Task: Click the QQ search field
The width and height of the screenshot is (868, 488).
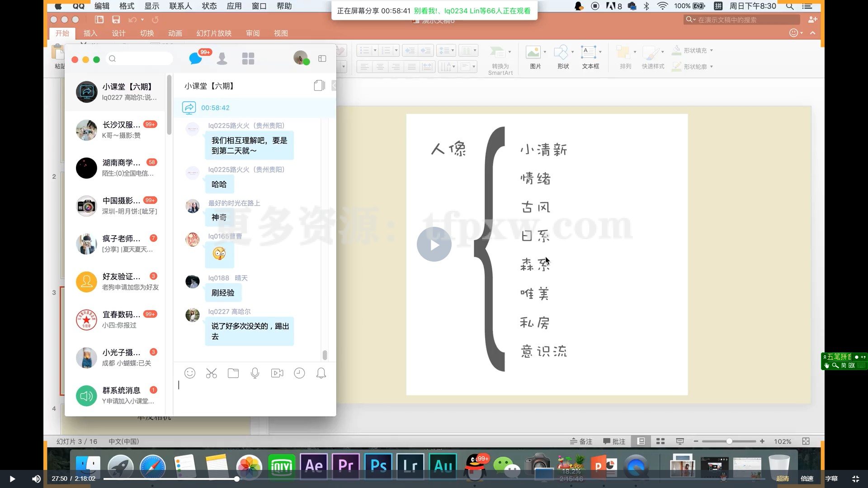Action: [x=140, y=59]
